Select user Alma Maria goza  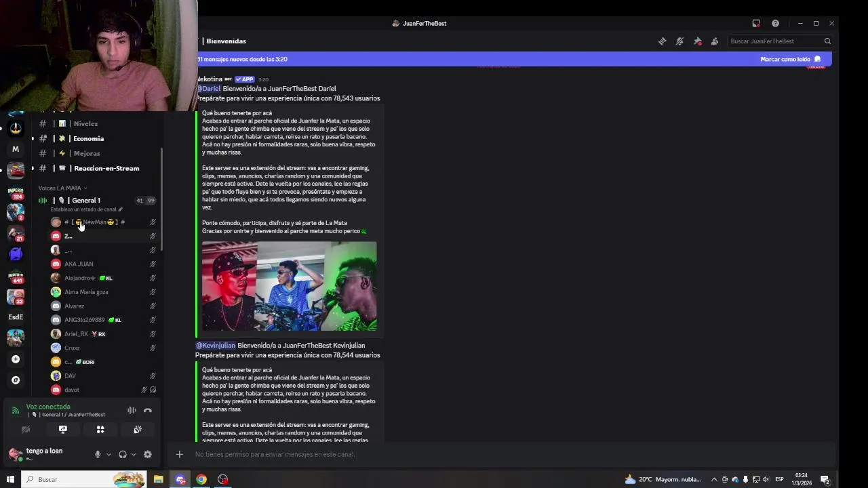104,292
